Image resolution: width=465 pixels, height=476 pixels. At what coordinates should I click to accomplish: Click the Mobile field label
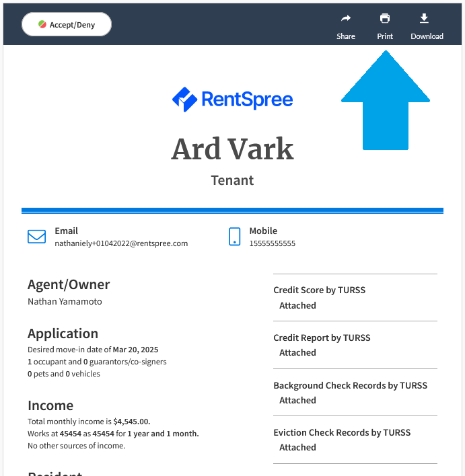[263, 231]
